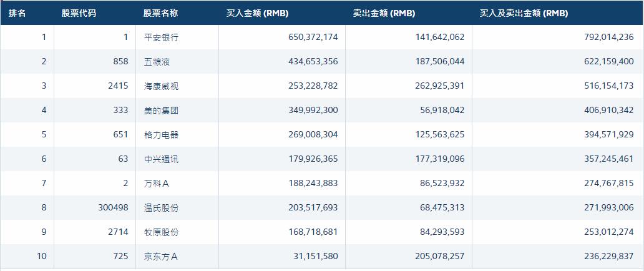This screenshot has height=271, width=644.
Task: Click stock code 651
Action: pyautogui.click(x=120, y=134)
